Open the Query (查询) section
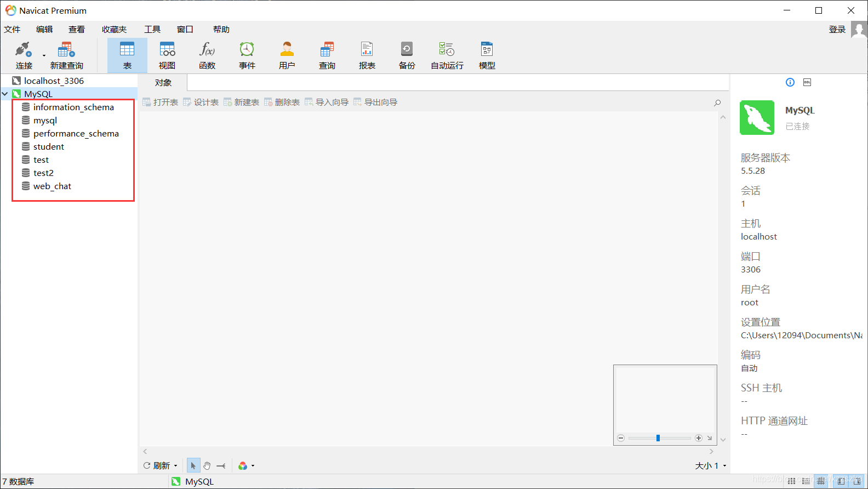 327,55
